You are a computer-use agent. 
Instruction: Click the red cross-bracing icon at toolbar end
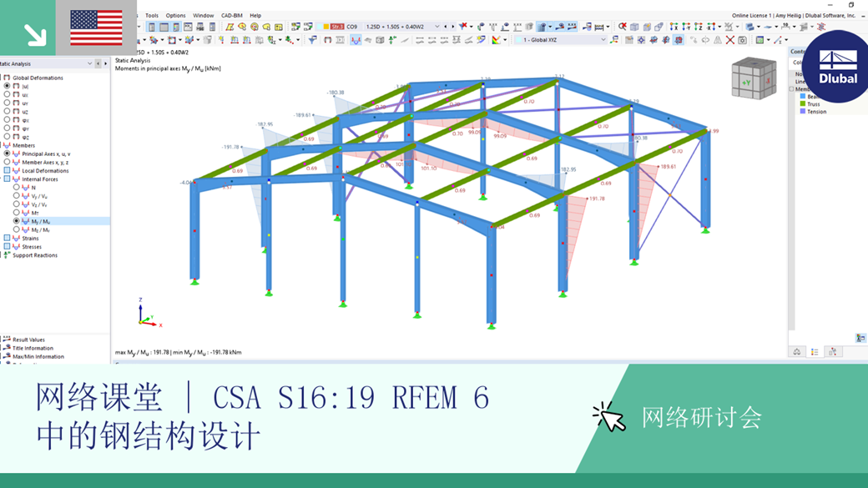pos(821,27)
